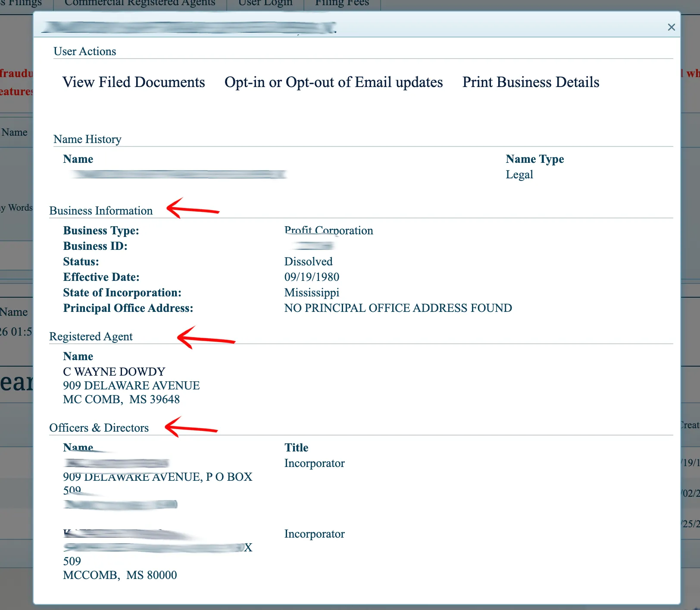Select the Name History section heading

coord(87,139)
